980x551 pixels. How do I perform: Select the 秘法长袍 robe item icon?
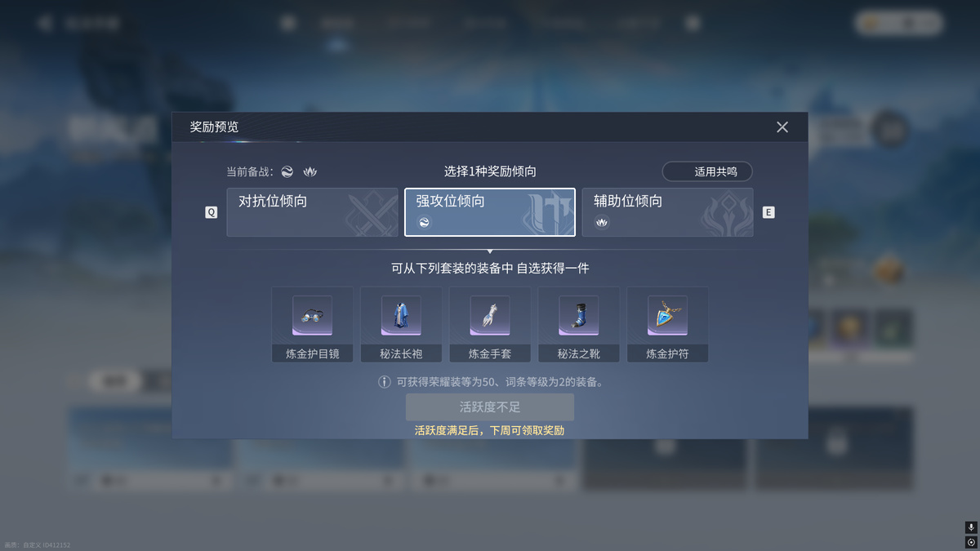[401, 316]
